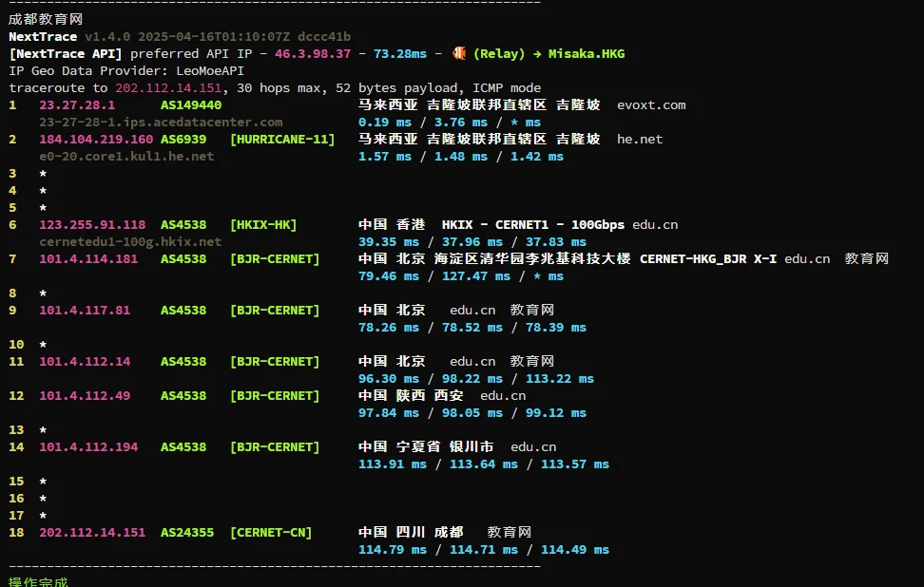Screen dimensions: 924x587
Task: Click IP 101.4.112.14
Action: (85, 361)
